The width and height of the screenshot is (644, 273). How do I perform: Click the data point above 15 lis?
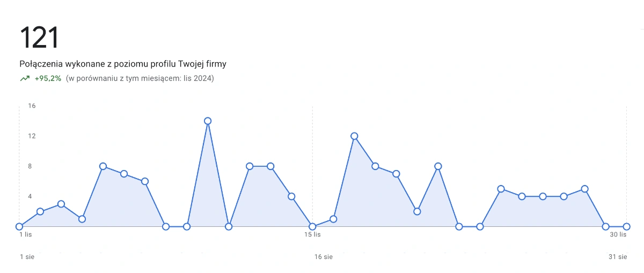[x=312, y=226]
